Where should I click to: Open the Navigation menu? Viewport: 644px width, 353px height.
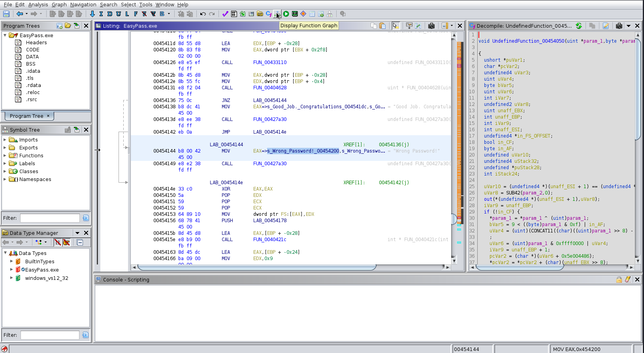(x=83, y=4)
